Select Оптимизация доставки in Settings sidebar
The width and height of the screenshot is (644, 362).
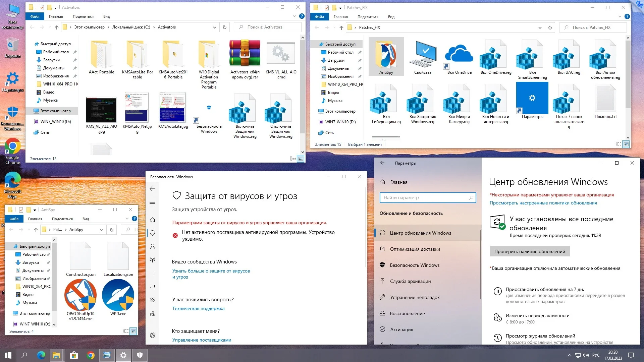415,249
